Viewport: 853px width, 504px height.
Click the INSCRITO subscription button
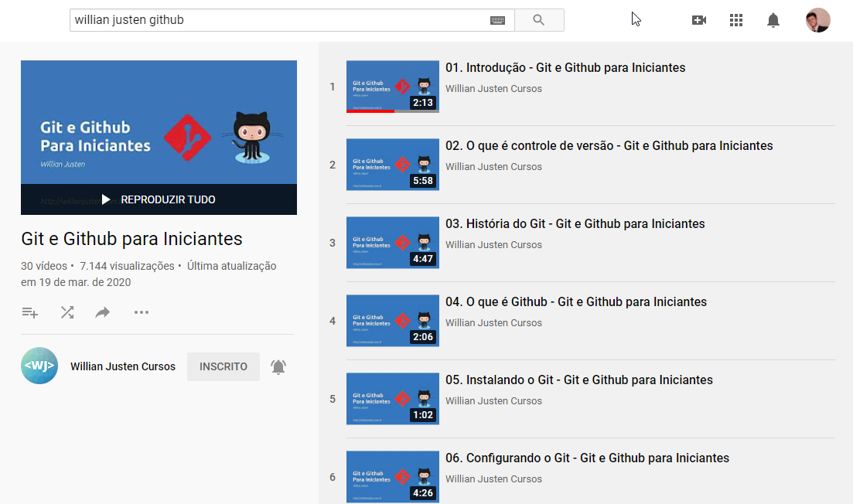[223, 367]
